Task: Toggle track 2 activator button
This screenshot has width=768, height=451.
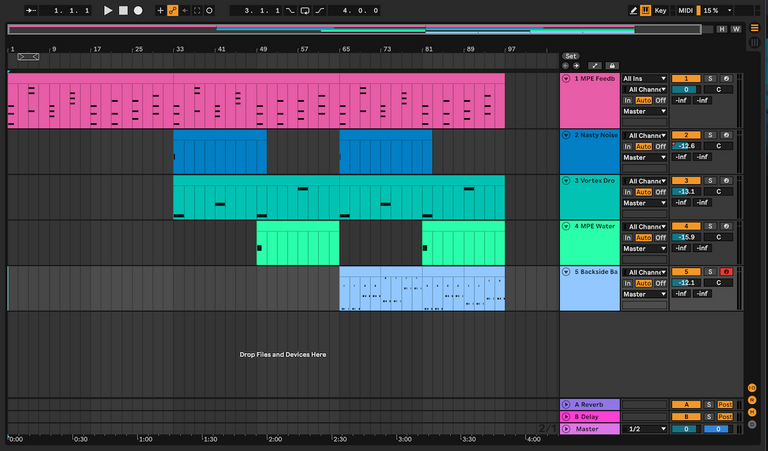Action: [x=686, y=135]
